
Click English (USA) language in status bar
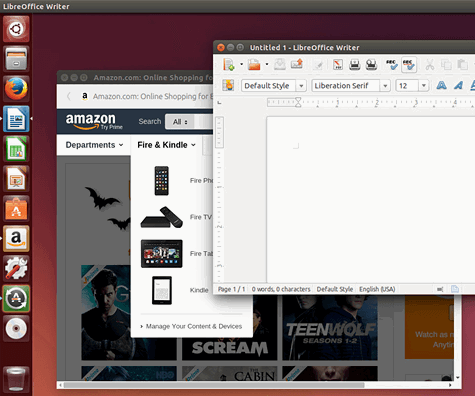377,289
